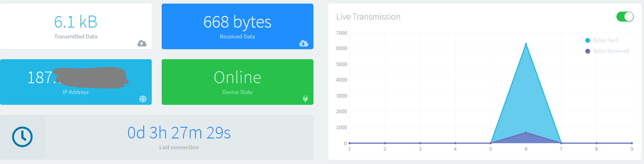Screen dimensions: 644x164
Task: Hide the Bytes Sent series via legend
Action: coord(605,40)
